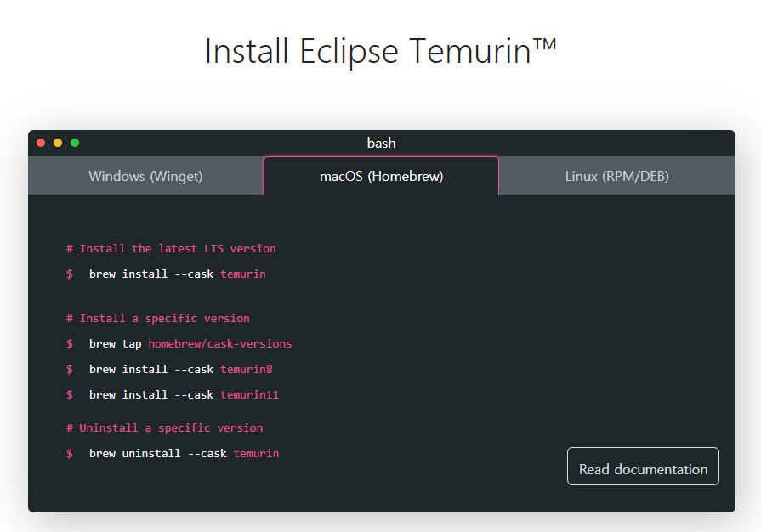Click the 'brew install --cask temurin11' command
761x532 pixels.
[x=184, y=395]
